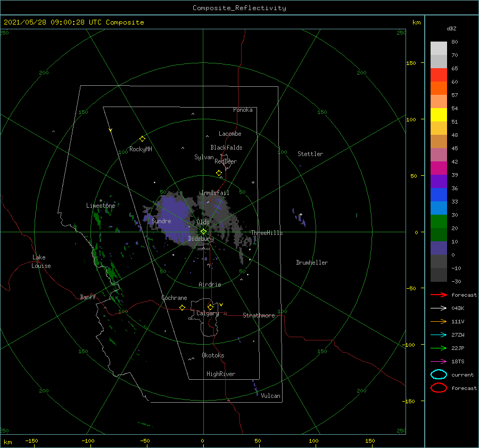This screenshot has height=448, width=479.
Task: Click the red forecast ellipse legend icon
Action: (x=439, y=388)
